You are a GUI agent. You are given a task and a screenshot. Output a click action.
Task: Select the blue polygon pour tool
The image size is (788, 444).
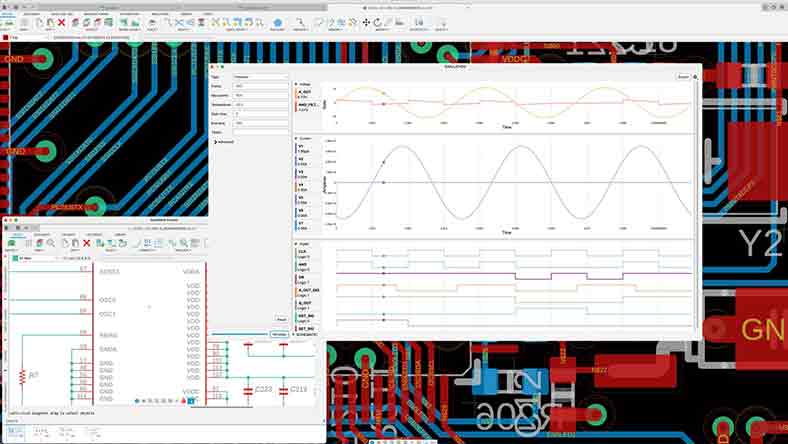click(277, 23)
